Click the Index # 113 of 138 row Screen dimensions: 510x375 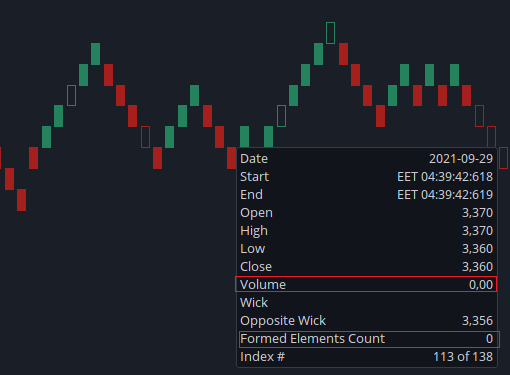click(x=367, y=357)
